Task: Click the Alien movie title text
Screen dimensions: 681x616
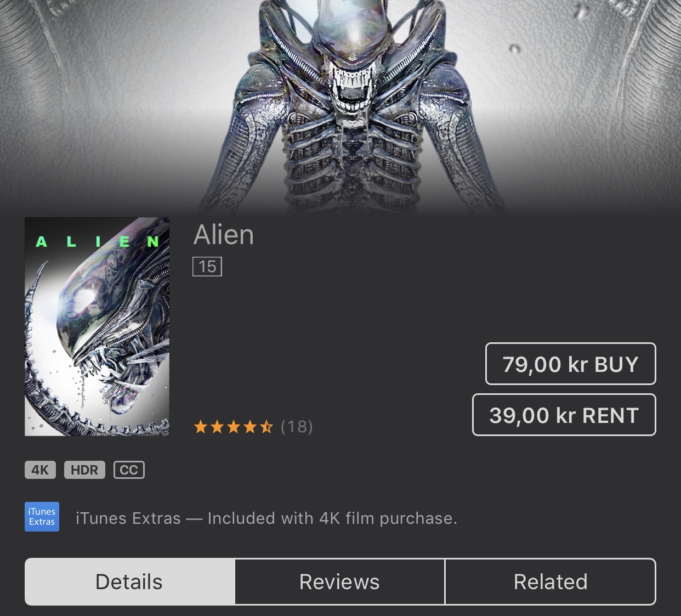Action: 224,235
